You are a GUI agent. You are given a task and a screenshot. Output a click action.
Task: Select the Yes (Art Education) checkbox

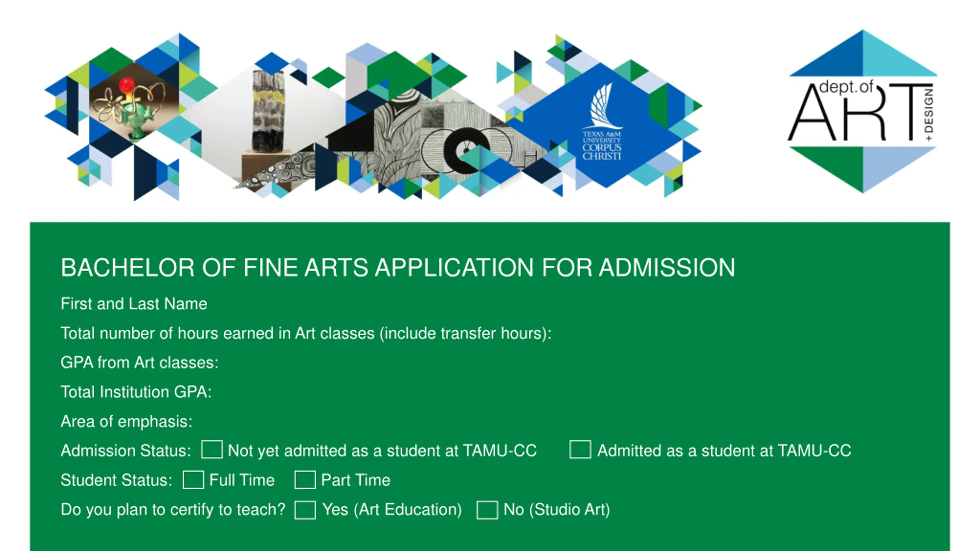[305, 510]
